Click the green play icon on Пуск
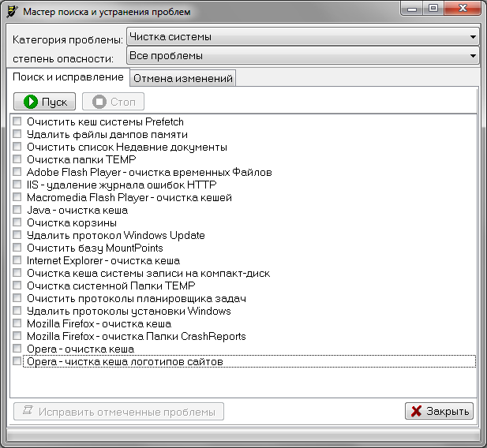 (x=31, y=102)
